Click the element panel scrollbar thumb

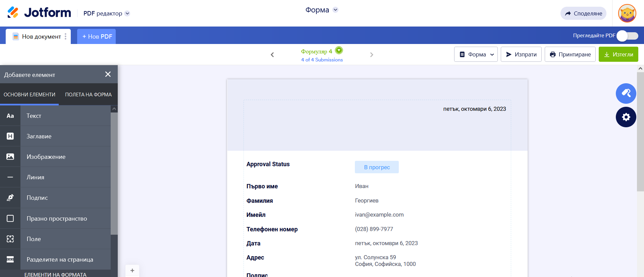tap(114, 173)
